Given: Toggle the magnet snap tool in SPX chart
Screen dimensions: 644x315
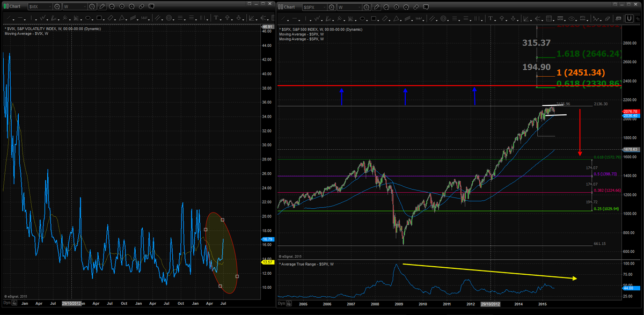Looking at the screenshot, I should (629, 18).
